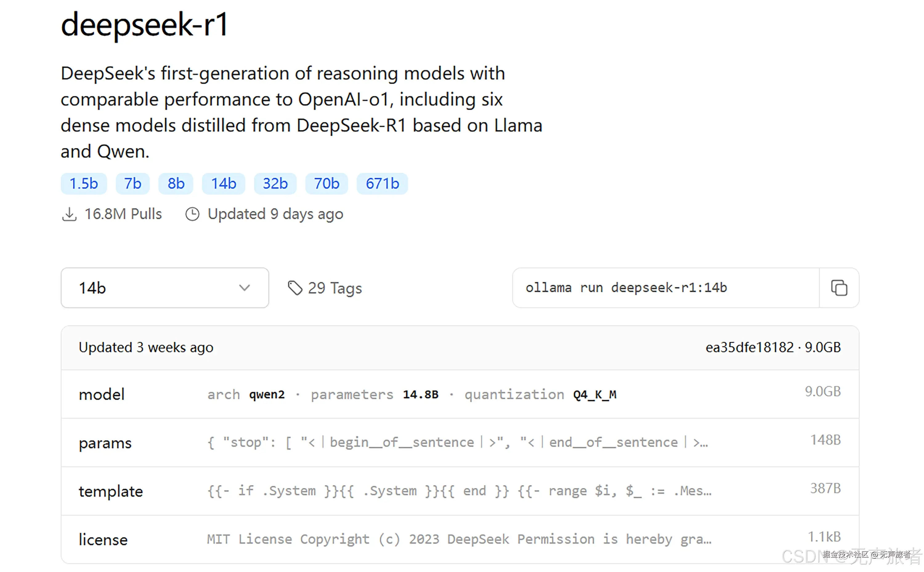Viewport: 924px width, 572px height.
Task: Click the deepseek-r1 page title
Action: [144, 25]
